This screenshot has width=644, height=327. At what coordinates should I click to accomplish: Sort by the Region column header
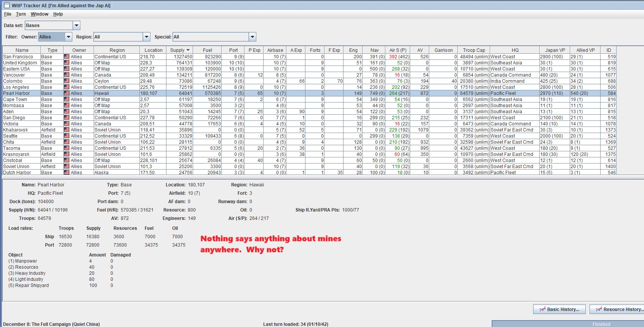click(117, 50)
